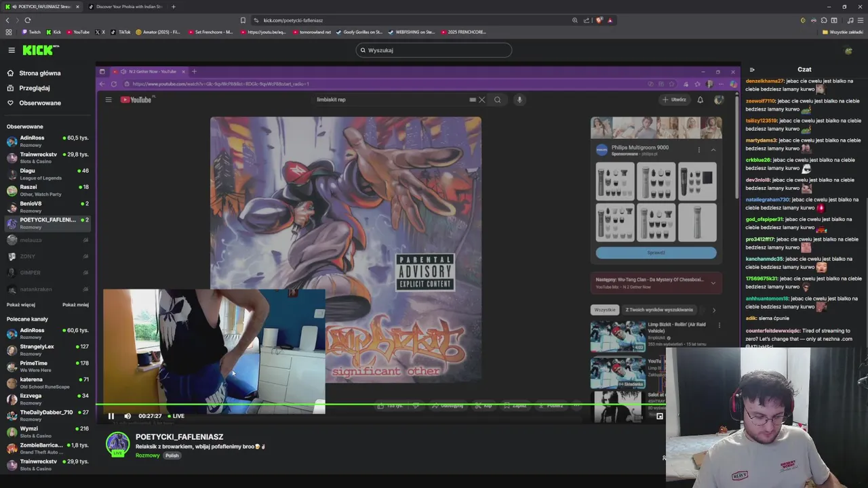Collapse the Czat panel
Viewport: 868px width, 488px height.
tap(752, 69)
